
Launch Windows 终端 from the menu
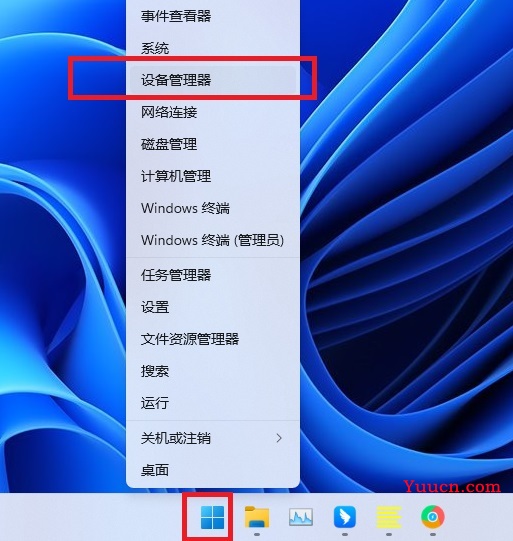(213, 208)
